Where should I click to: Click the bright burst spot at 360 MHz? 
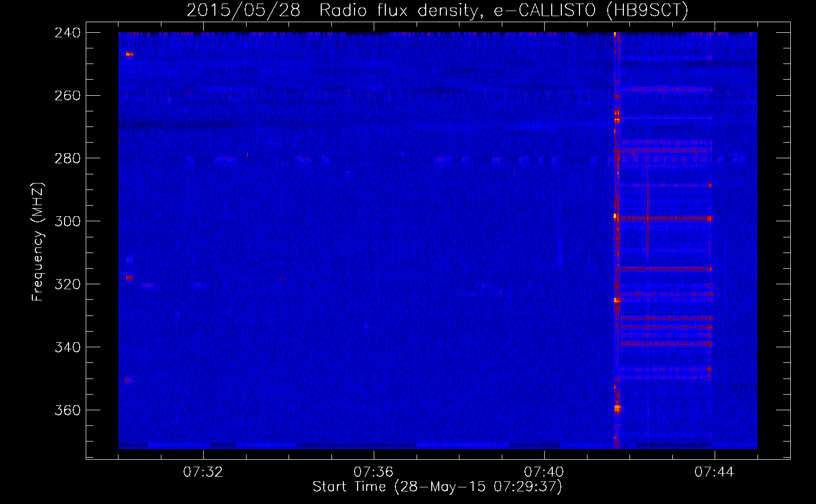[617, 409]
